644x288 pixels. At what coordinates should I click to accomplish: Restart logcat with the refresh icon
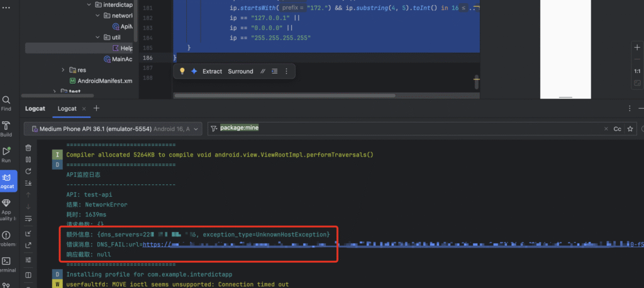[x=28, y=171]
